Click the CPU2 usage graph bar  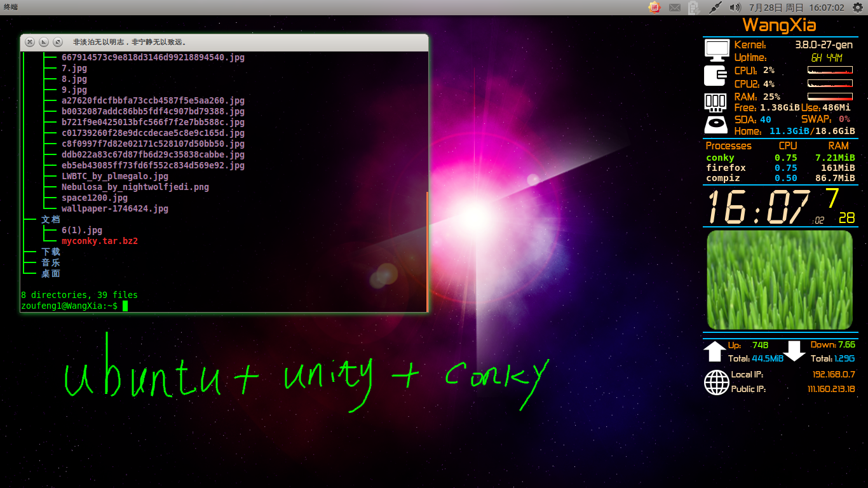[830, 84]
